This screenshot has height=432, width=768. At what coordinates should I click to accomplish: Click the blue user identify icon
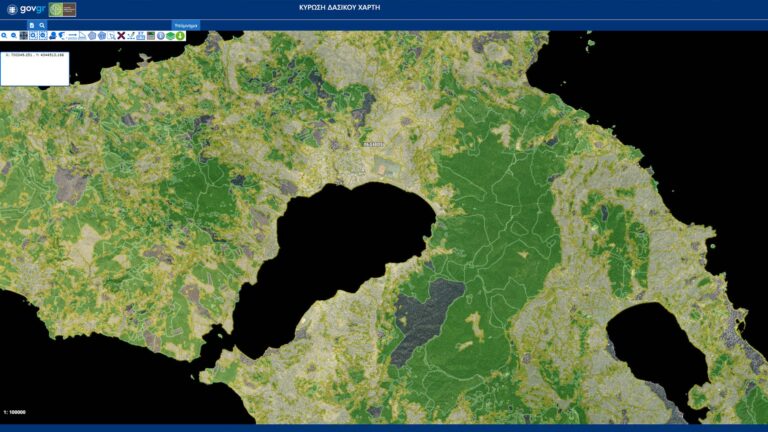tap(52, 36)
